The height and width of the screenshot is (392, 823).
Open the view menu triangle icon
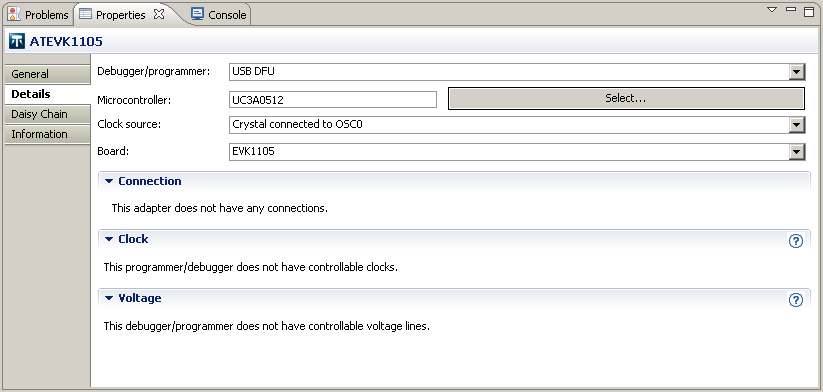click(x=771, y=9)
